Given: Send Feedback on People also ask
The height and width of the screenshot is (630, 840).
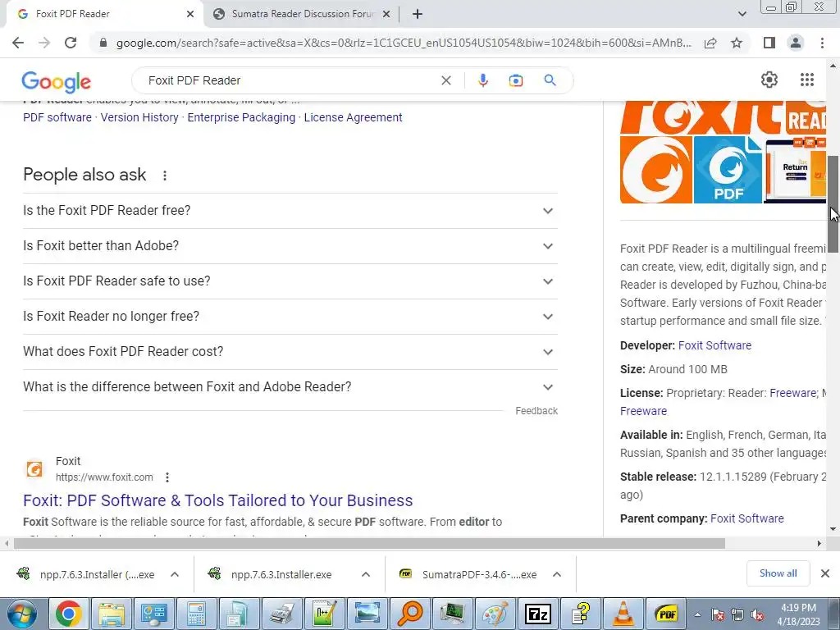Looking at the screenshot, I should pos(536,411).
